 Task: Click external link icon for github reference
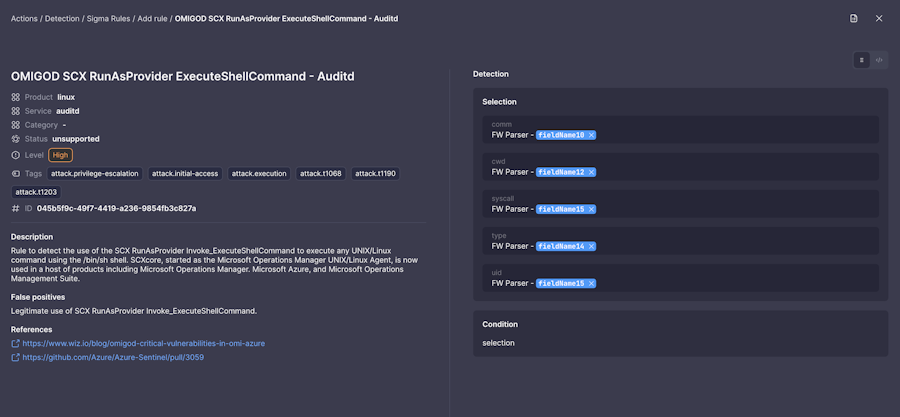pos(15,357)
